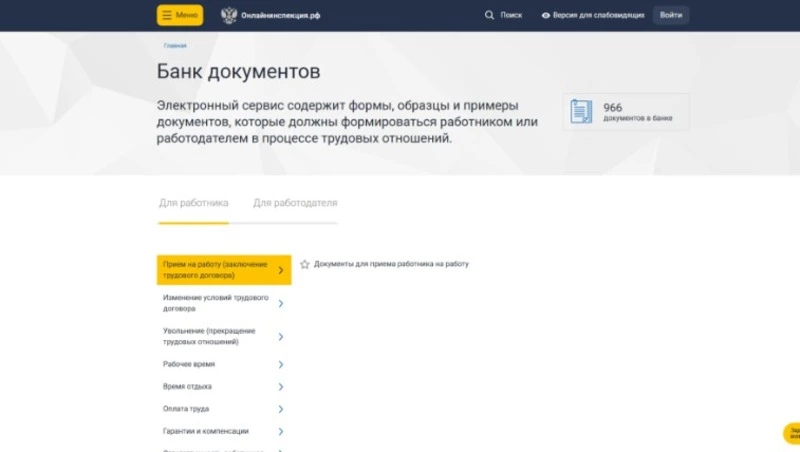Viewport: 800px width, 452px height.
Task: Expand chevron next to Увольнение category
Action: point(281,336)
